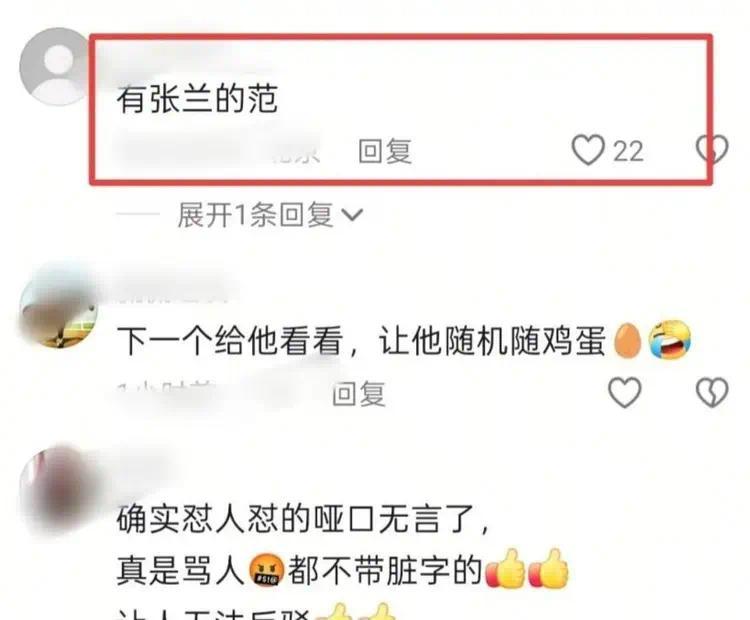Image resolution: width=750 pixels, height=620 pixels.
Task: Click the cursing face emoji after 骂人
Action: click(x=266, y=571)
